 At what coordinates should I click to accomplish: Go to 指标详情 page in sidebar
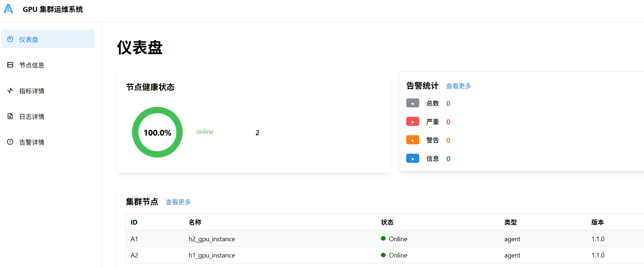pyautogui.click(x=32, y=91)
